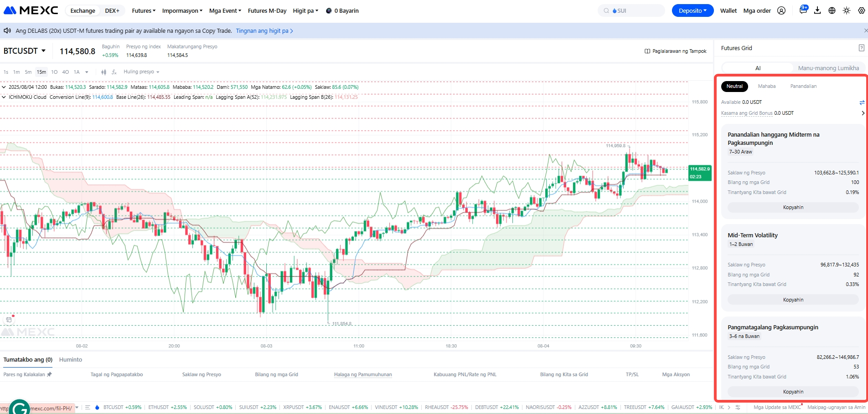Open Mga order link
The height and width of the screenshot is (414, 868).
[757, 10]
